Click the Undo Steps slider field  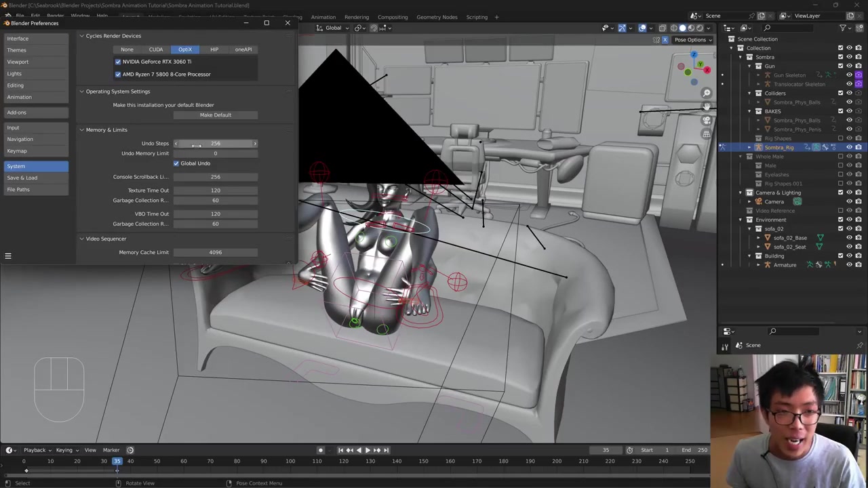[215, 144]
